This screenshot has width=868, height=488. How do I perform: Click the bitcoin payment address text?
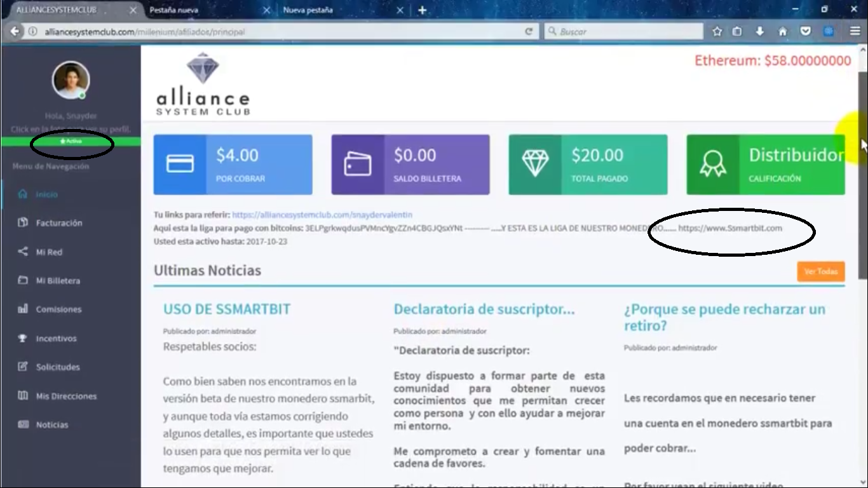pyautogui.click(x=384, y=228)
